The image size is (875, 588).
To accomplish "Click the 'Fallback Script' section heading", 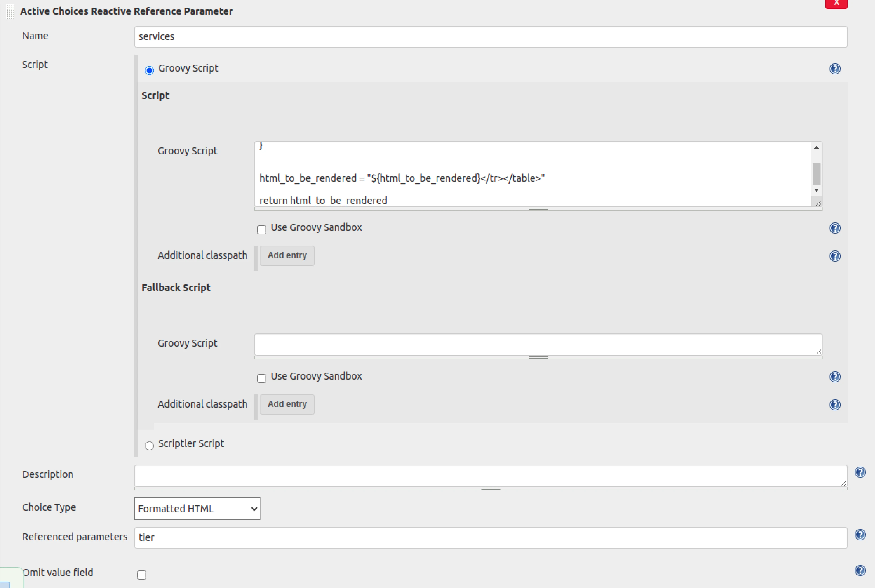I will pos(176,288).
